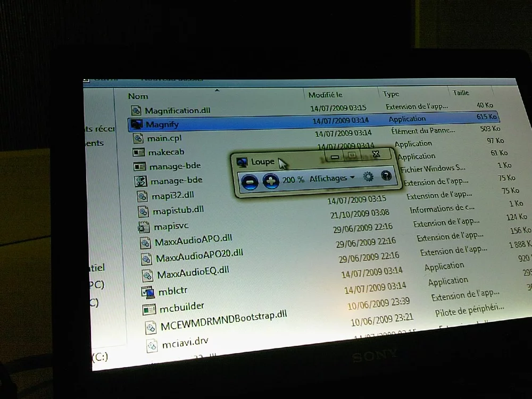Select the Magnify application icon

point(137,124)
